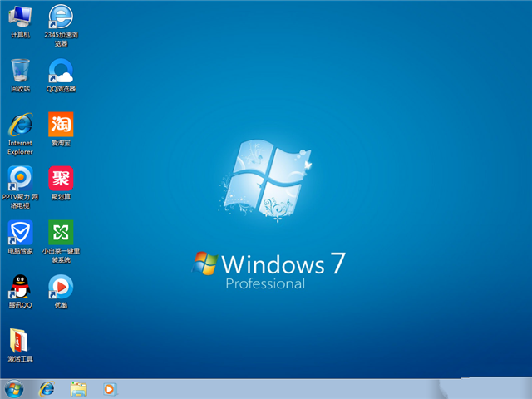Open the Windows Start menu orb
Screen dimensions: 532x399
[14, 388]
